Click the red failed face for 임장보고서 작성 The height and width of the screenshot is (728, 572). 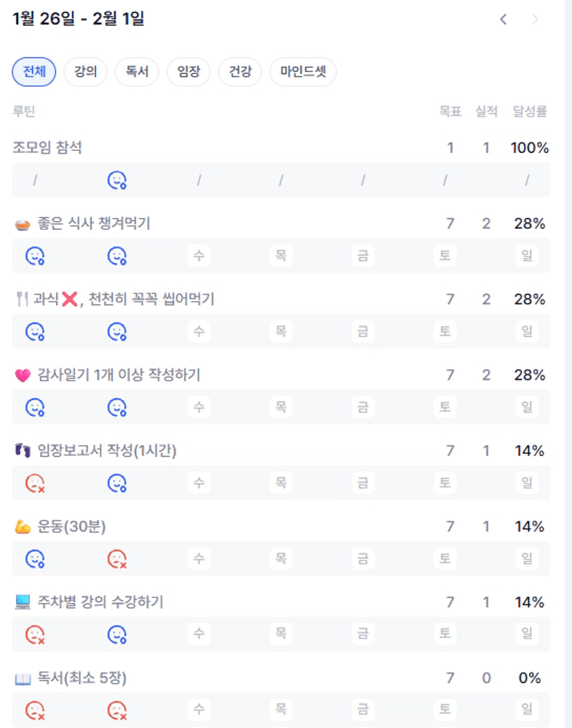[x=35, y=483]
